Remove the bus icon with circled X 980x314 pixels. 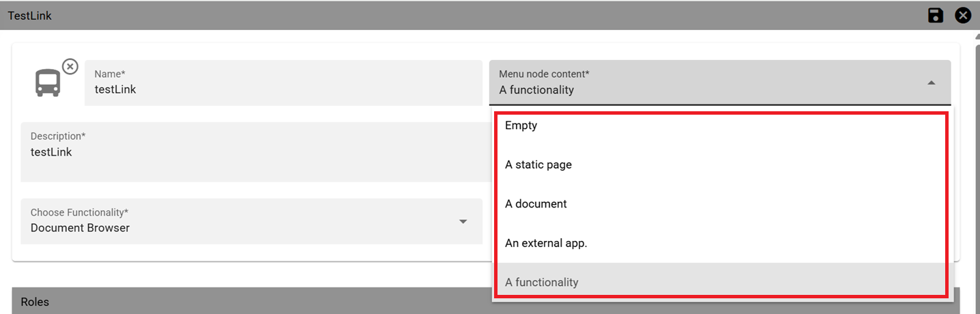click(70, 67)
